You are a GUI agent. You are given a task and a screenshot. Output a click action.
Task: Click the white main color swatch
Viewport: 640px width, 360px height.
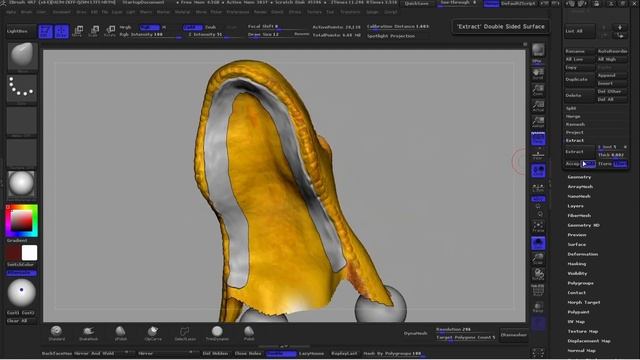pos(29,253)
